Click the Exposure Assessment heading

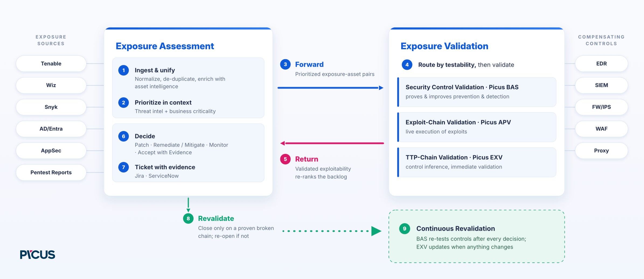tap(165, 46)
